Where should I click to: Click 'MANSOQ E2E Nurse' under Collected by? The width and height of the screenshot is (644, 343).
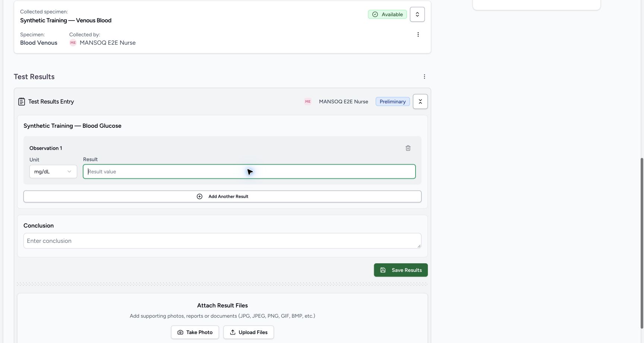(108, 43)
